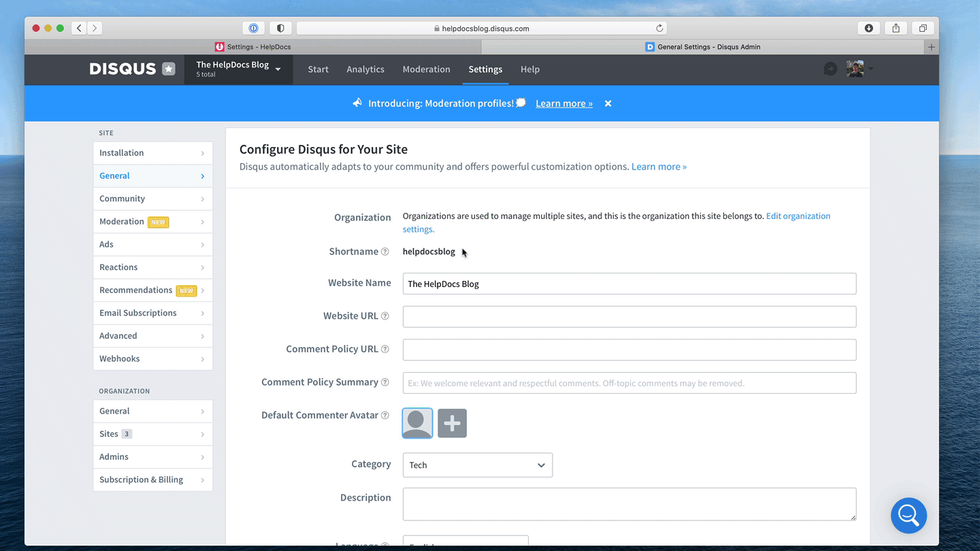Select General under Site sidebar
Screen dimensions: 980x551
coord(152,176)
